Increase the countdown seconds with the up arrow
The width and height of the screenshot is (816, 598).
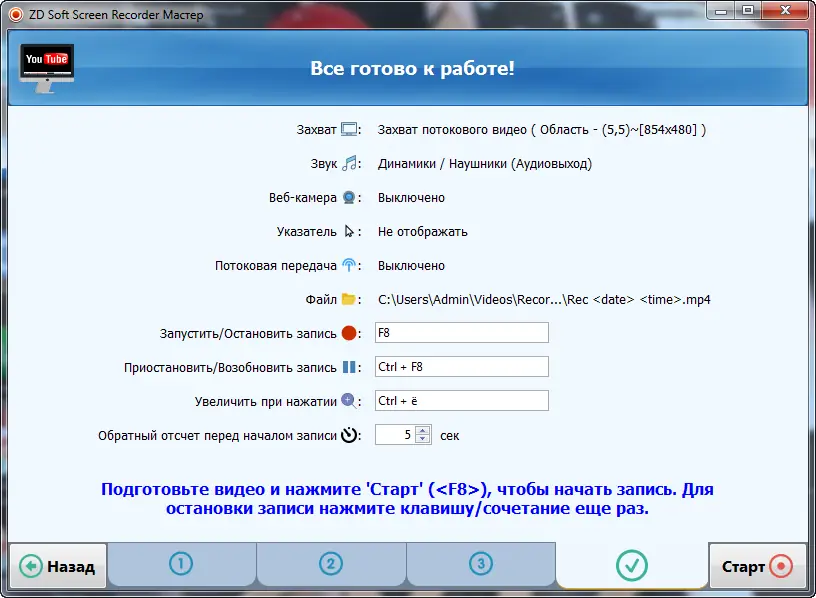[421, 430]
